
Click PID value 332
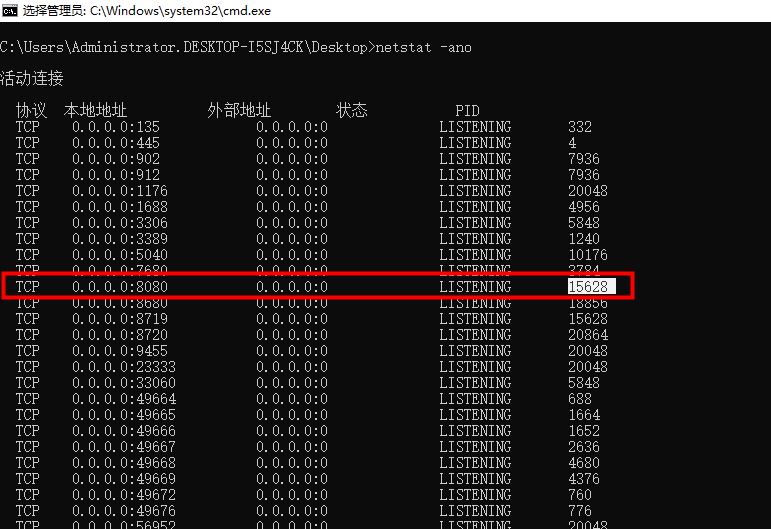[580, 127]
